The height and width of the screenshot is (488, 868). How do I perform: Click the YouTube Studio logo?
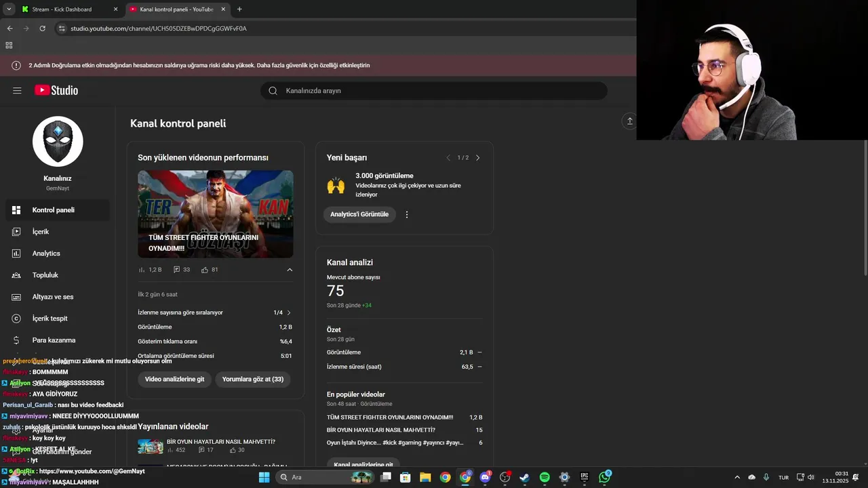(x=56, y=90)
